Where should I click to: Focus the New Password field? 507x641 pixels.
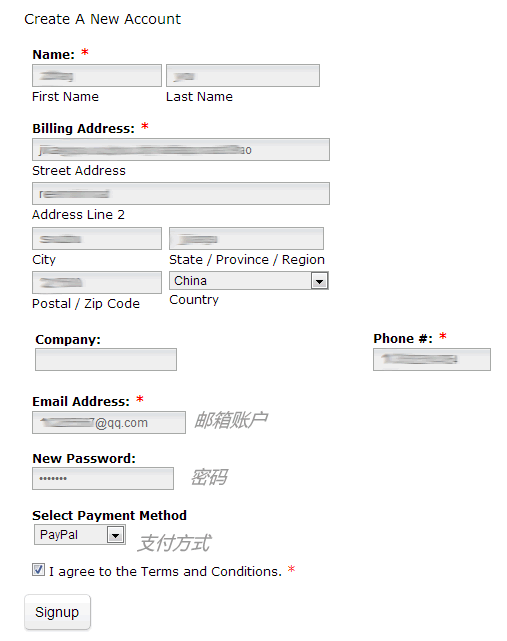[103, 479]
